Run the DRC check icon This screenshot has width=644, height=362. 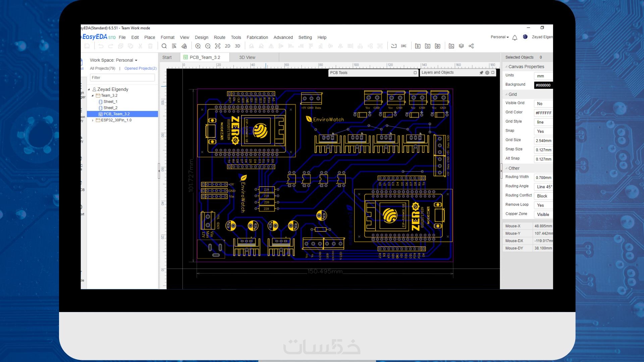[x=404, y=46]
